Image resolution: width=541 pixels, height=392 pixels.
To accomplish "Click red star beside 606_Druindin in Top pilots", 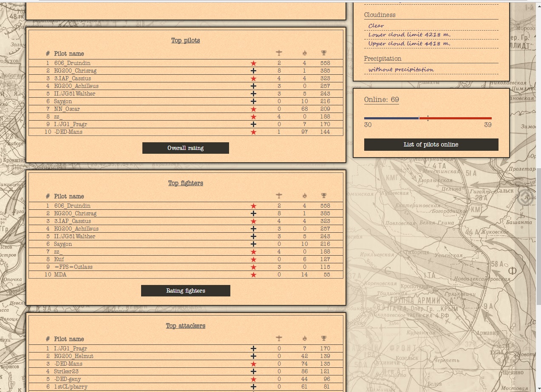I will (254, 63).
